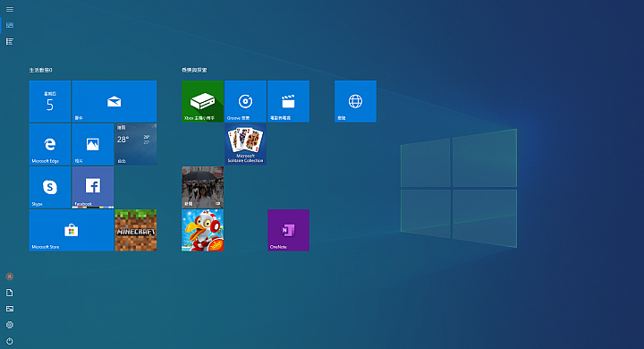Open the Microsoft Store tile
The image size is (644, 349).
click(72, 230)
